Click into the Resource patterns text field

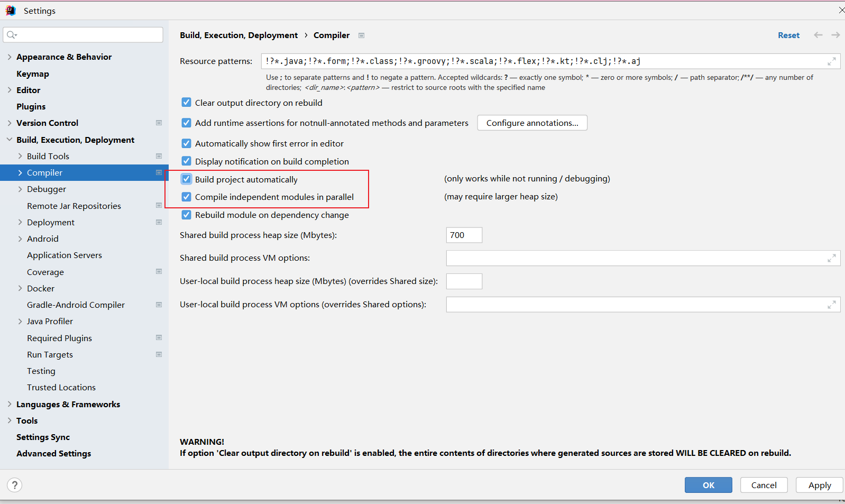click(550, 61)
